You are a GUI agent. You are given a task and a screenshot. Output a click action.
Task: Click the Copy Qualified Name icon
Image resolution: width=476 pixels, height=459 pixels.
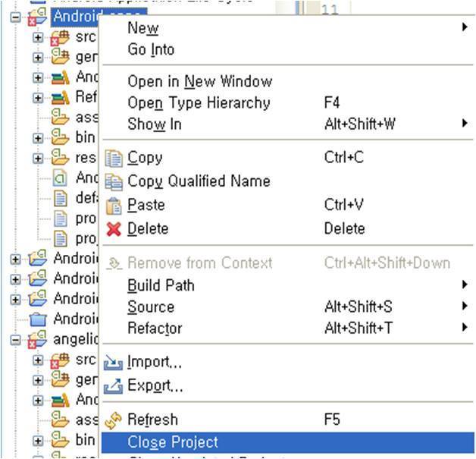[x=114, y=181]
